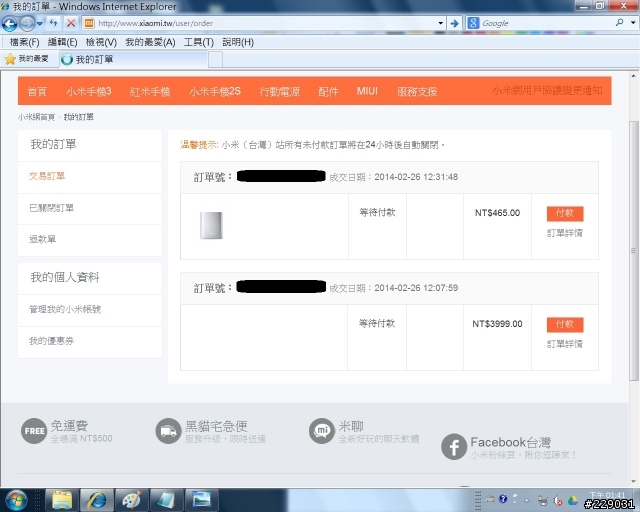This screenshot has height=512, width=640.
Task: Open the 編輯(E) menu
Action: (62, 42)
